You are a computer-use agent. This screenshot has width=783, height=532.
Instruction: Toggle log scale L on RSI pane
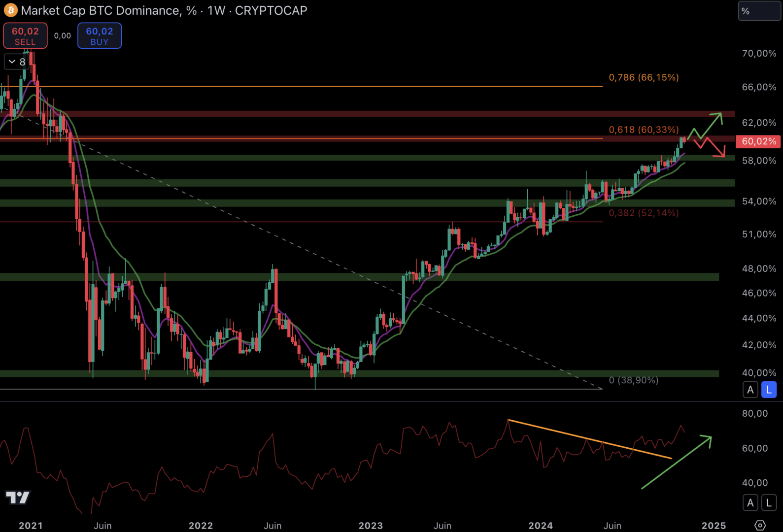[x=769, y=503]
